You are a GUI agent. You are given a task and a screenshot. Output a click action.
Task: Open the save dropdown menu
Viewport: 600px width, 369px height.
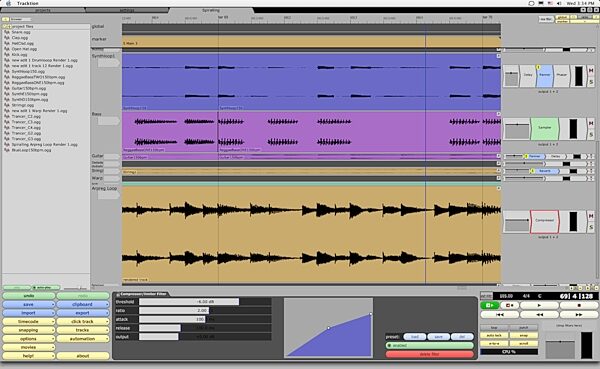29,304
